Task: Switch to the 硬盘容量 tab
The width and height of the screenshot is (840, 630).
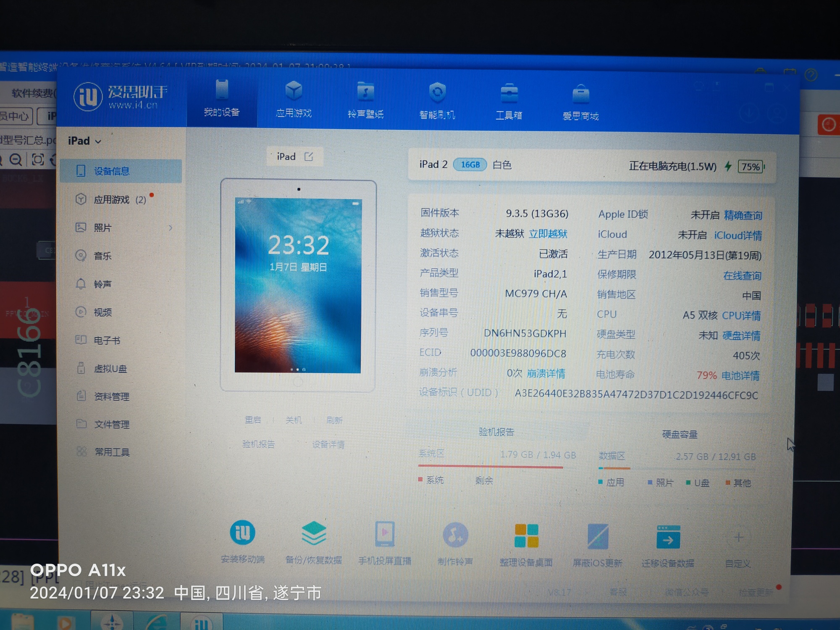Action: click(680, 434)
